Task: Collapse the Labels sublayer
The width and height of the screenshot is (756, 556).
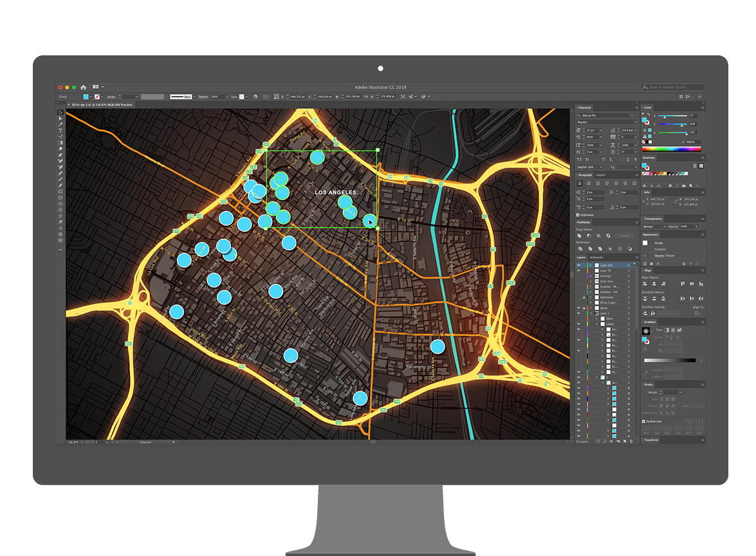Action: coord(596,324)
